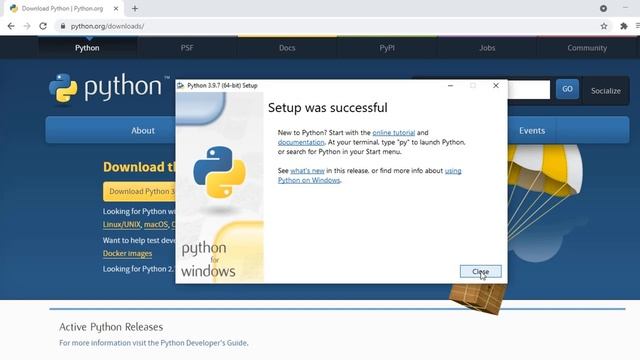
Task: Click the address bar URL
Action: (107, 26)
